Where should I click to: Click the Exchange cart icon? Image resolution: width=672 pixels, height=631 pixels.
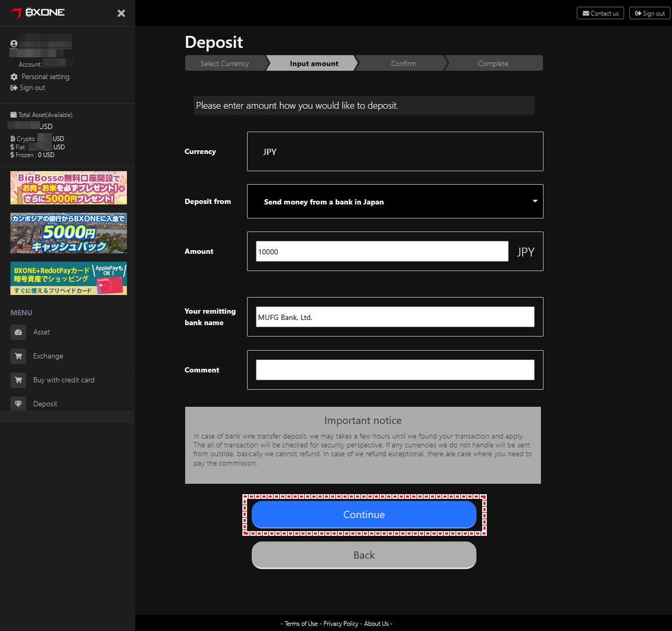[x=18, y=356]
